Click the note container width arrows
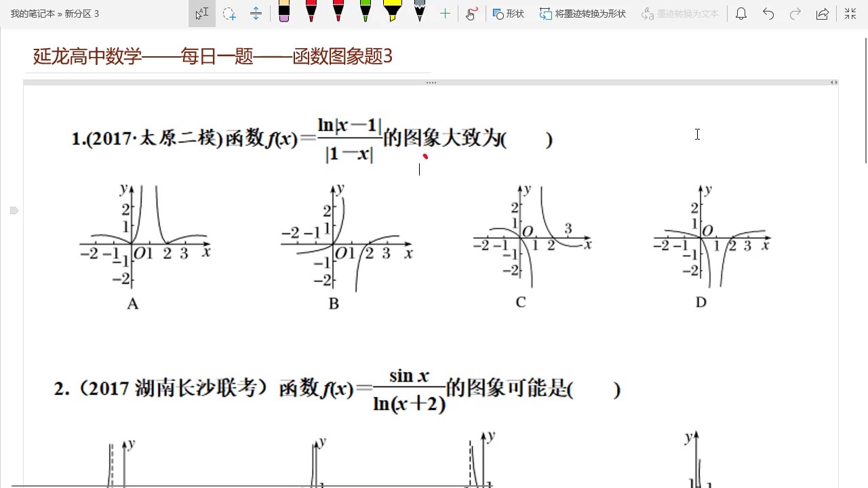 coord(834,83)
